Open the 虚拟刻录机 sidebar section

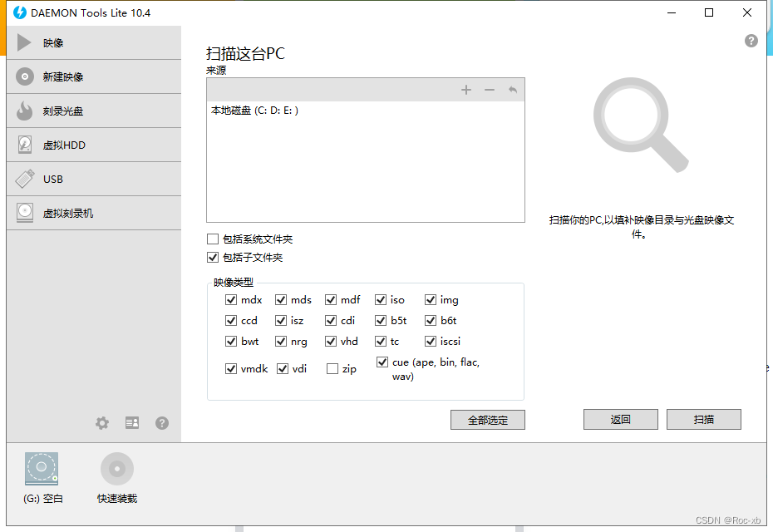pos(94,213)
